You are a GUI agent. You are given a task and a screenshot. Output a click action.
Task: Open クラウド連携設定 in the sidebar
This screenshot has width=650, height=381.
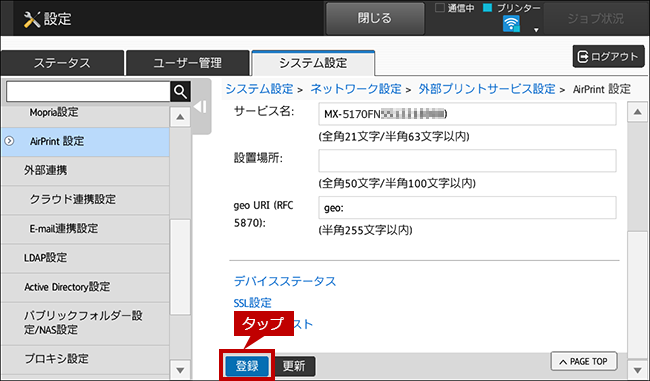coord(85,200)
